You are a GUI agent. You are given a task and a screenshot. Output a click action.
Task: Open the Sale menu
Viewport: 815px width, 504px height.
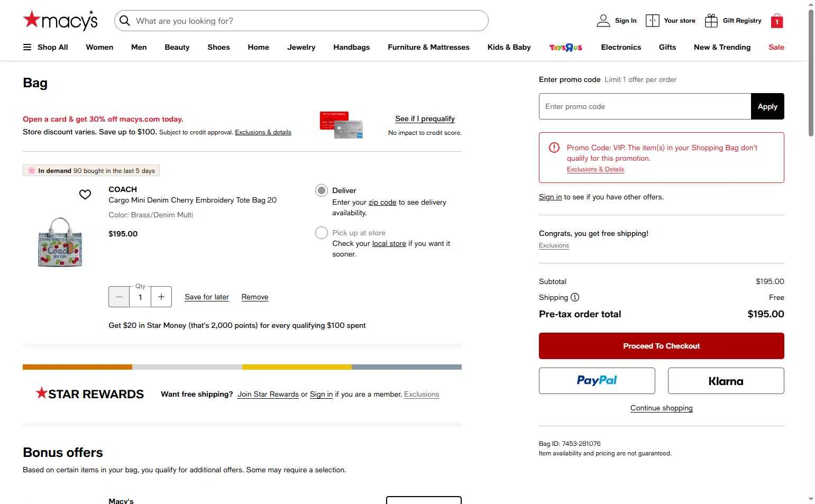776,47
